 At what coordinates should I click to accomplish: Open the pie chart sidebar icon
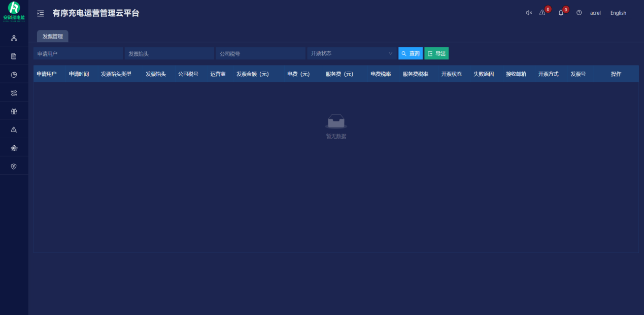pyautogui.click(x=14, y=75)
